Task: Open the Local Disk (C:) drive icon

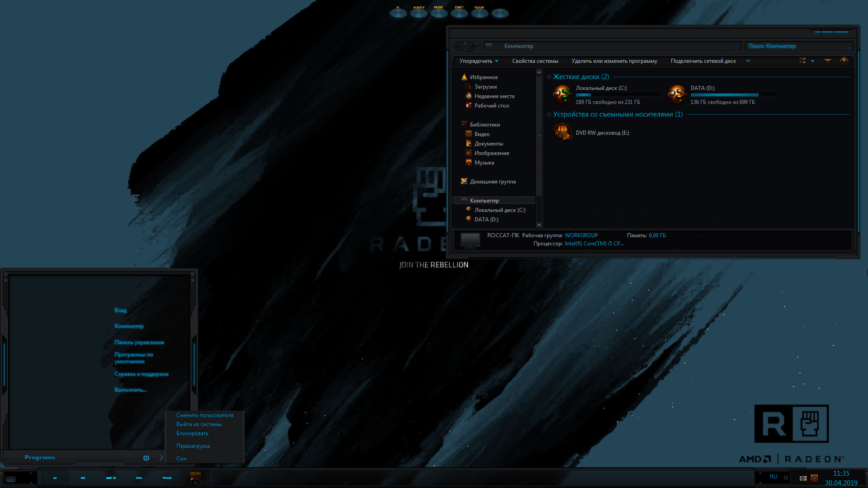Action: pos(562,94)
